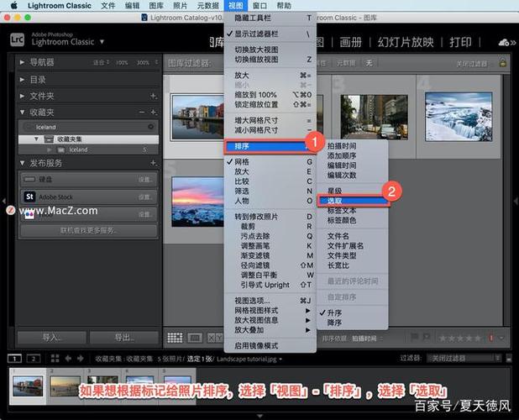This screenshot has height=420, width=519.
Task: Collapse the 收藏夹 panel
Action: (22, 113)
